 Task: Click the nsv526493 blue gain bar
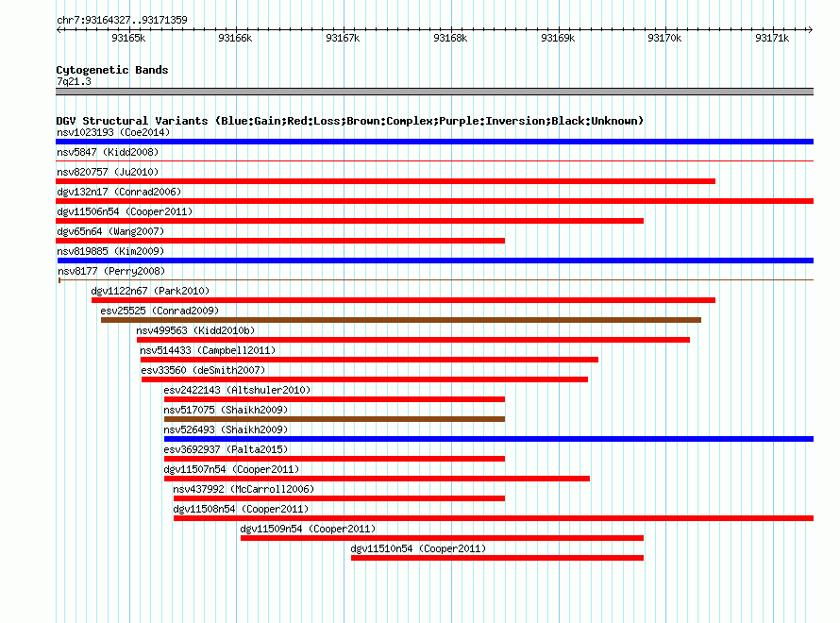tap(489, 439)
